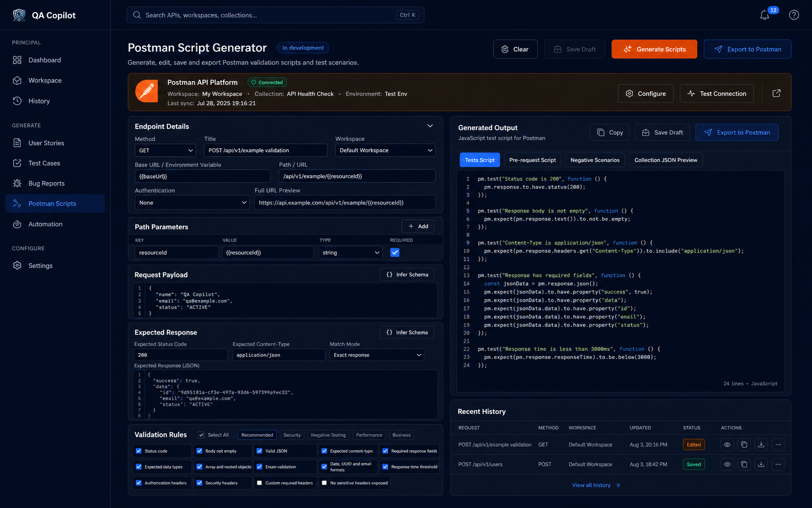Viewport: 812px width, 508px height.
Task: Click the orange Generate Scripts button
Action: click(x=654, y=49)
